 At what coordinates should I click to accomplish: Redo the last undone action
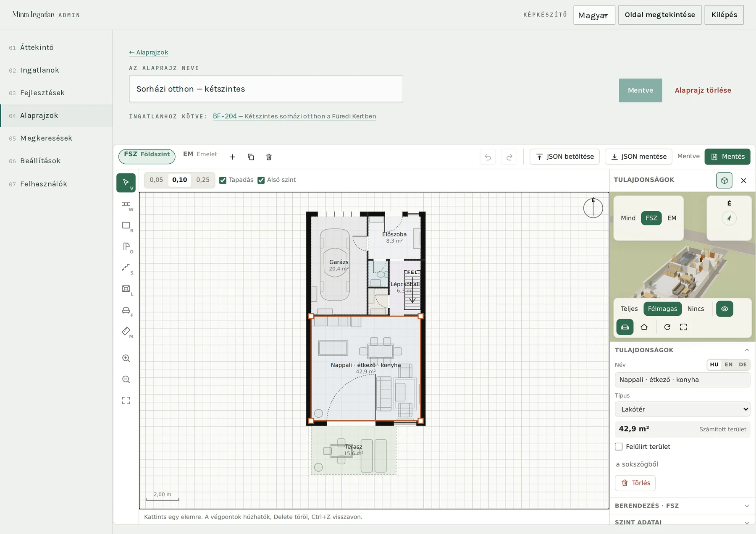point(509,157)
